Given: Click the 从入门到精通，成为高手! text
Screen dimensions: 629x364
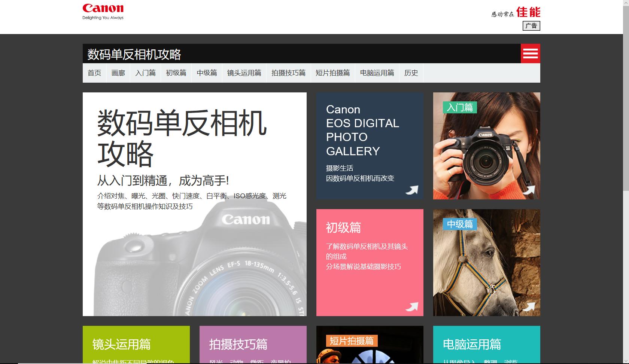Looking at the screenshot, I should click(x=163, y=181).
